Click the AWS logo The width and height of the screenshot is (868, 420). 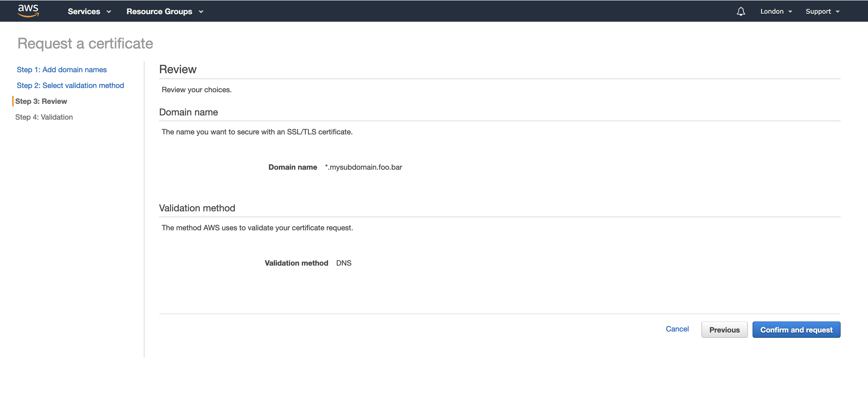(28, 11)
